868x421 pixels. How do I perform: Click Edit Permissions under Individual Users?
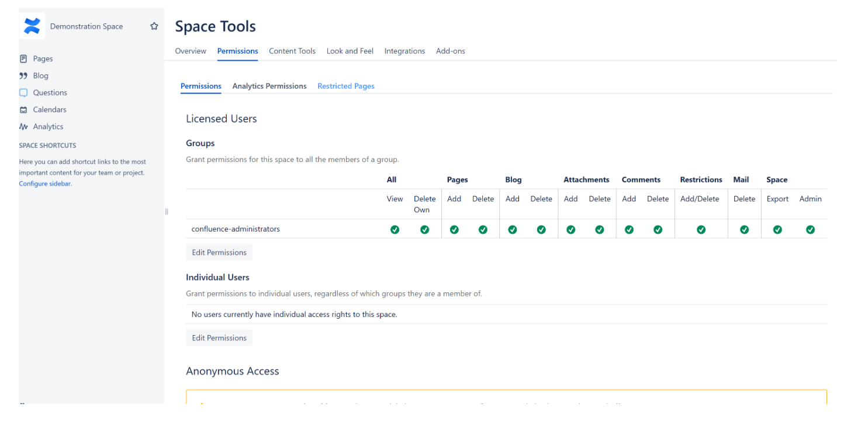[x=219, y=338]
